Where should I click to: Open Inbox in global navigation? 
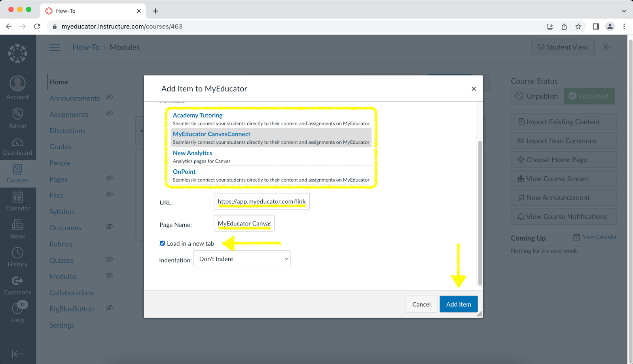pos(18,229)
